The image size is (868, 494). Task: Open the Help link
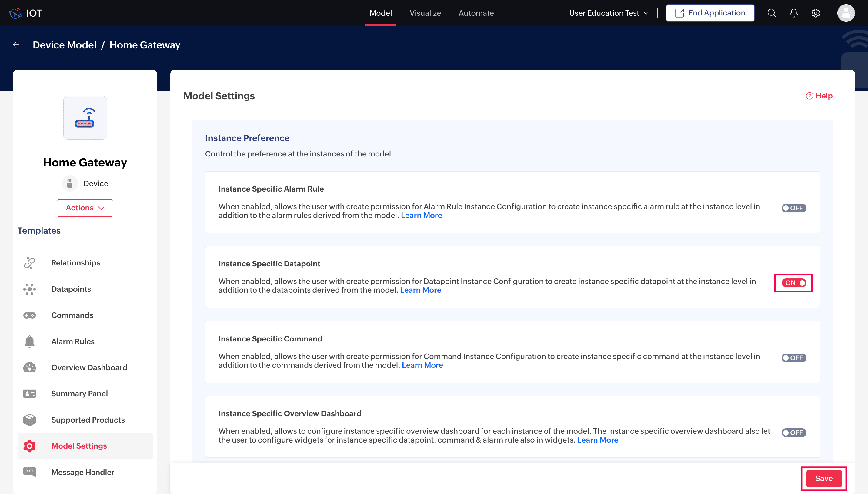pyautogui.click(x=819, y=96)
